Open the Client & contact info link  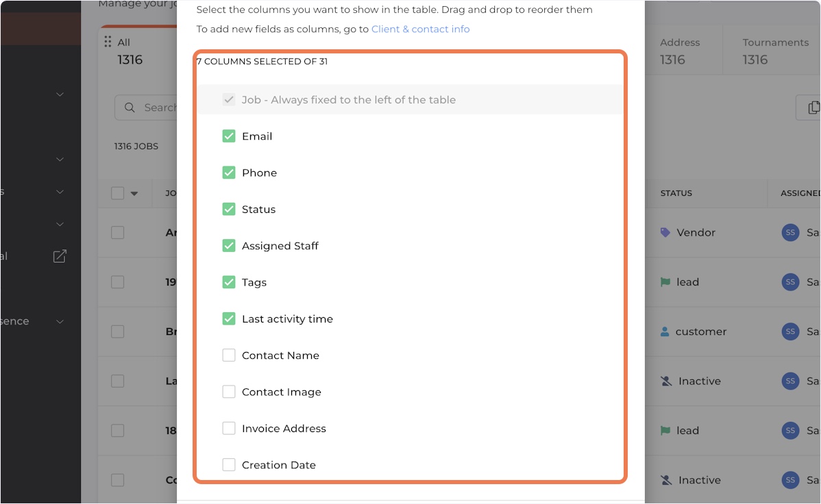pos(421,29)
